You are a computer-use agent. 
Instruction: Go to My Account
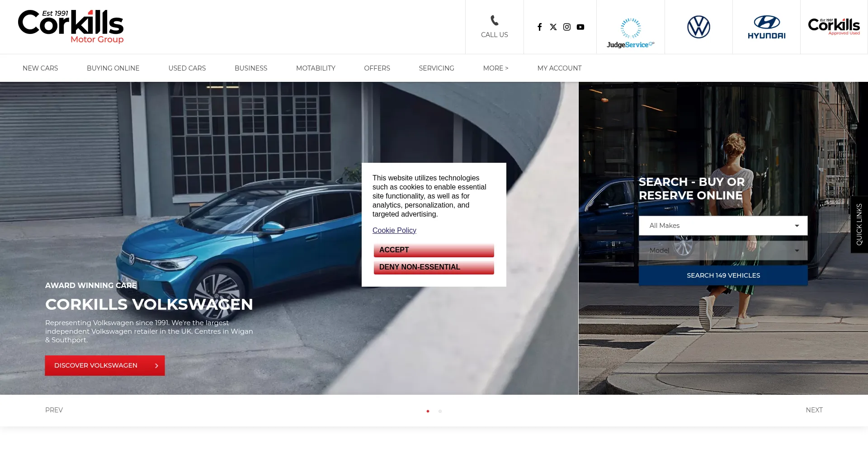pyautogui.click(x=560, y=68)
